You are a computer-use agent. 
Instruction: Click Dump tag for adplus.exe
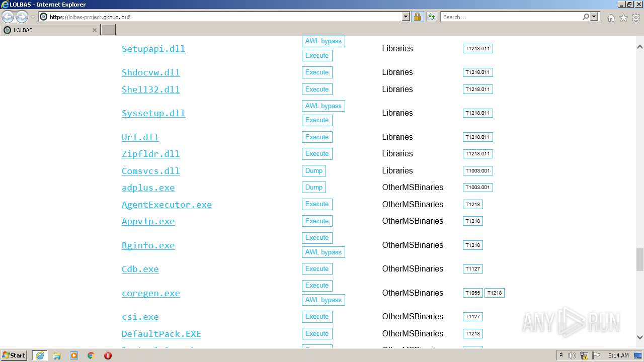coord(313,188)
